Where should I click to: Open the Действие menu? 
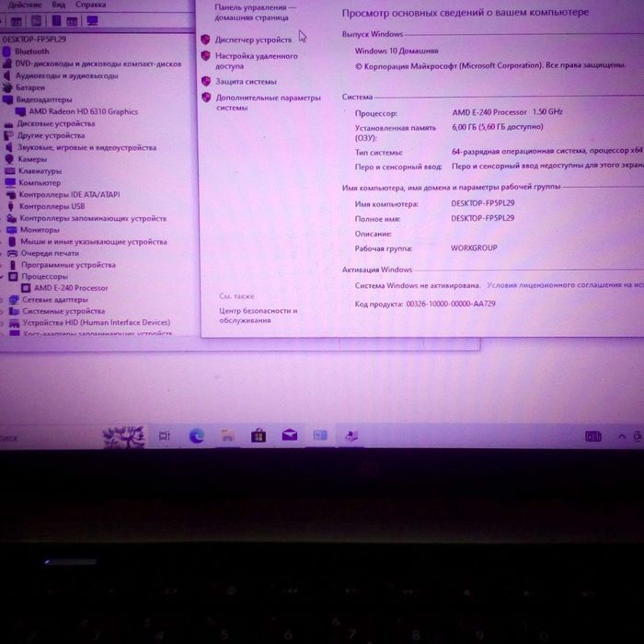[x=25, y=5]
